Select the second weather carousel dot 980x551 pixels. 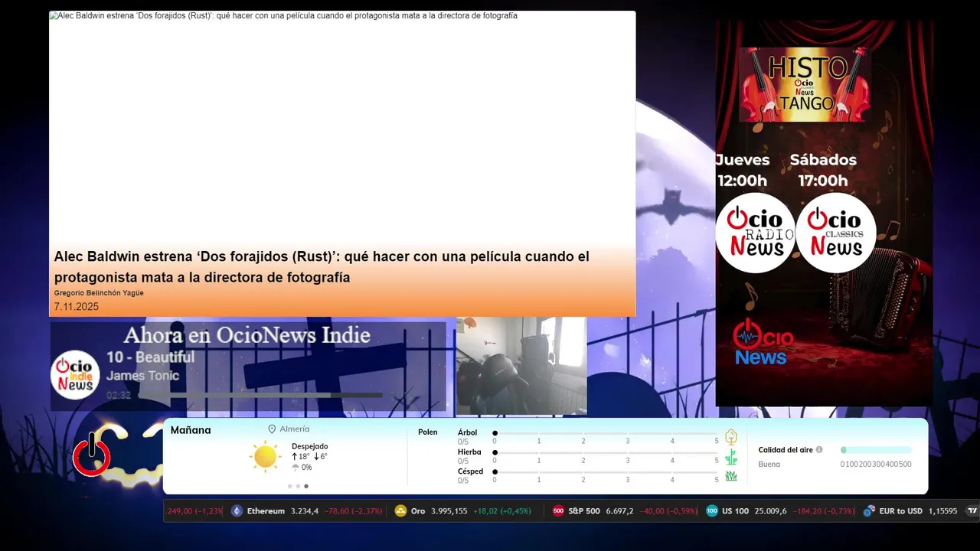point(298,486)
